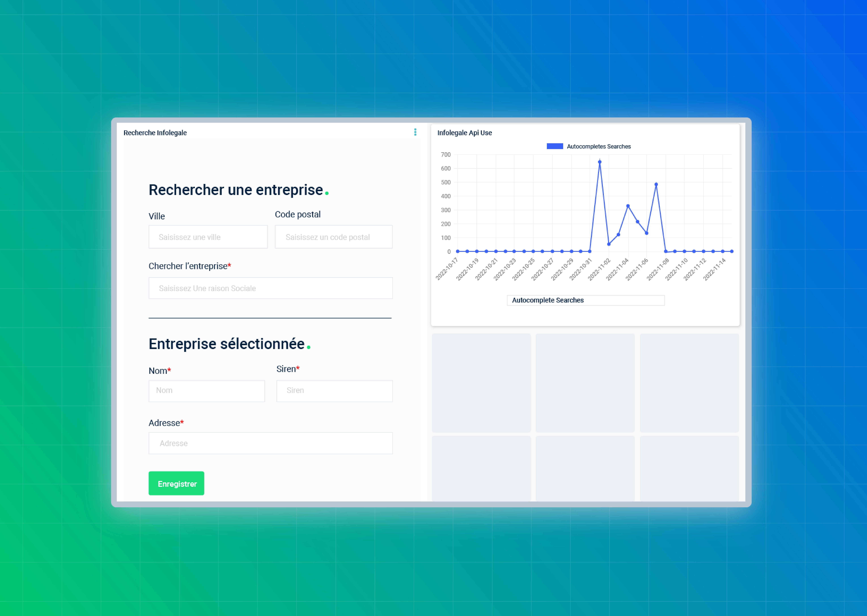Click the Enregistrer button
This screenshot has width=867, height=616.
point(176,483)
